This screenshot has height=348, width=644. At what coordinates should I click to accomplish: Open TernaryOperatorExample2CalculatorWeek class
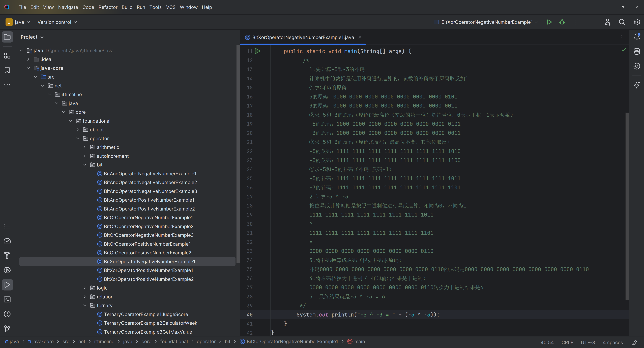150,323
